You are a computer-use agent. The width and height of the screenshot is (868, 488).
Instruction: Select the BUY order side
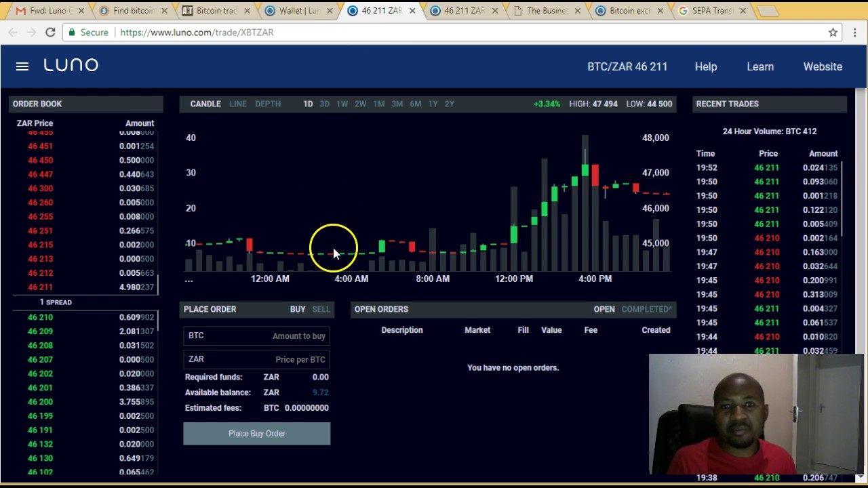click(x=298, y=309)
